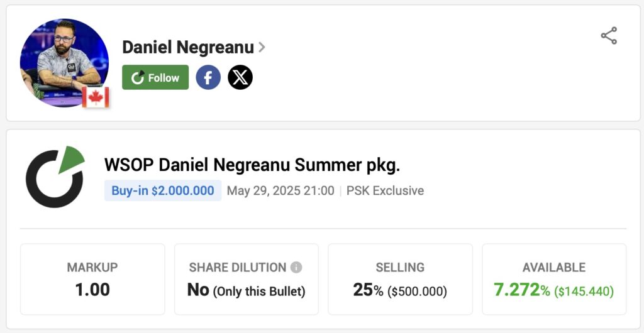Click the May 29, 2025 21:00 date
Screen dimensions: 644x333
[280, 190]
